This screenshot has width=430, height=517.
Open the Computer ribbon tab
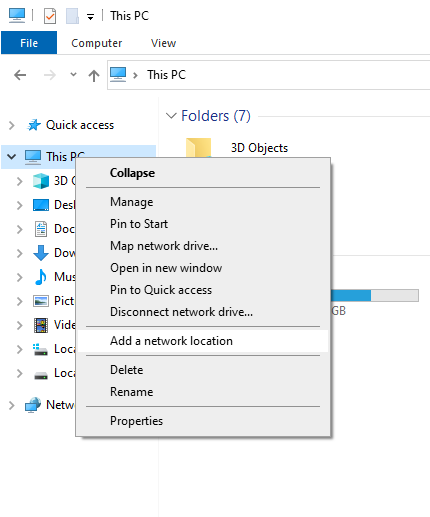(x=97, y=43)
